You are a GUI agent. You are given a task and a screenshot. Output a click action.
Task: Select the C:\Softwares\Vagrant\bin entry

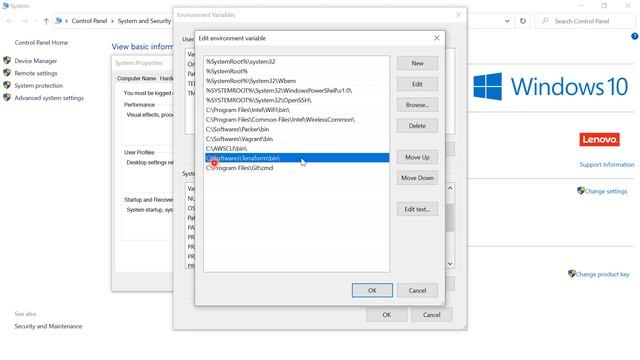point(296,139)
